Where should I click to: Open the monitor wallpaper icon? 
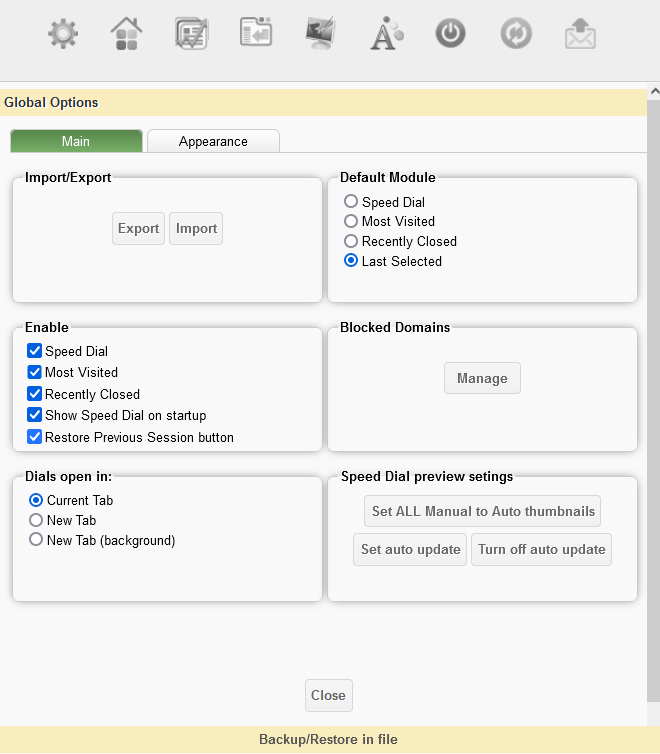coord(320,34)
